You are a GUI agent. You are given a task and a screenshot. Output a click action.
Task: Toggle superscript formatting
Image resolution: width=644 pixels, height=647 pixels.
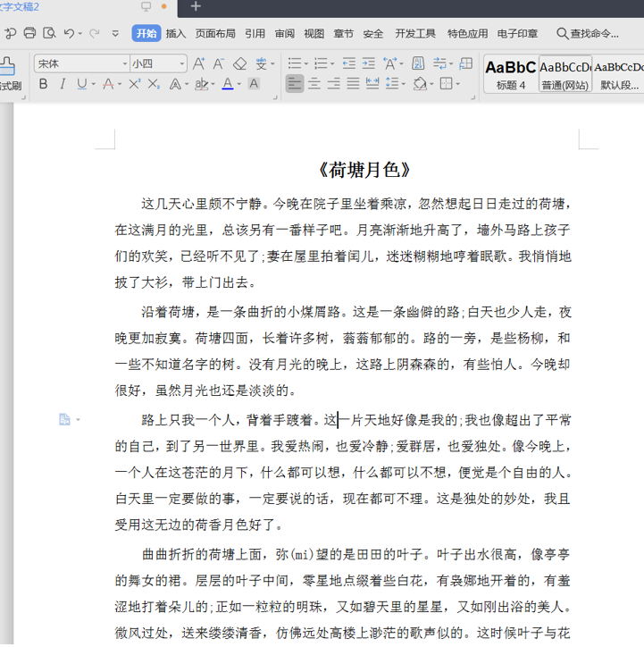pyautogui.click(x=134, y=84)
